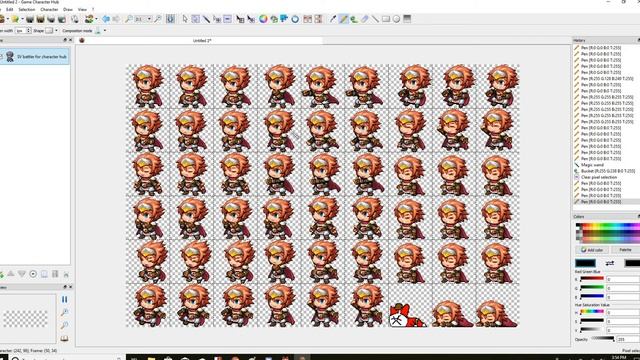The width and height of the screenshot is (640, 360).
Task: Adjust the Opacity slider
Action: [602, 339]
